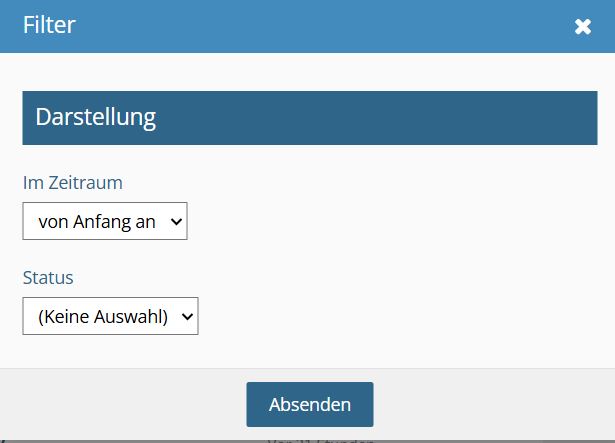Click the Darstellung section header
Screen dimensions: 615x443
coord(96,117)
